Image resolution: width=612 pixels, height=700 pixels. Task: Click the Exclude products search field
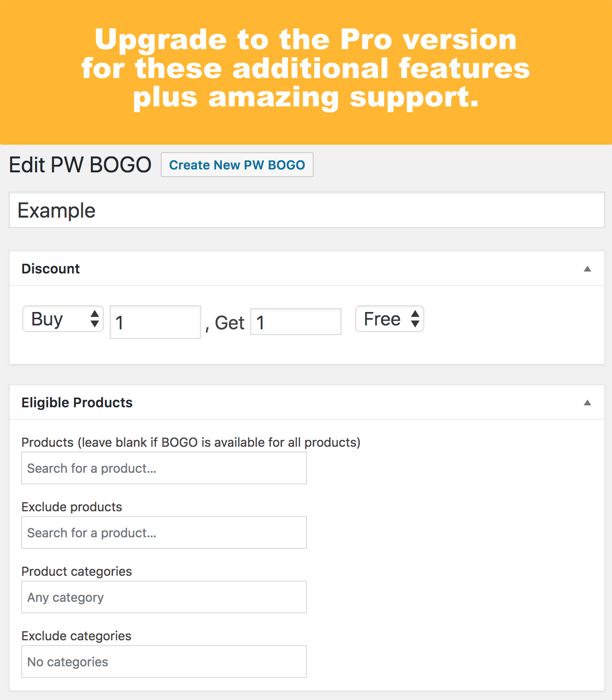click(x=164, y=532)
